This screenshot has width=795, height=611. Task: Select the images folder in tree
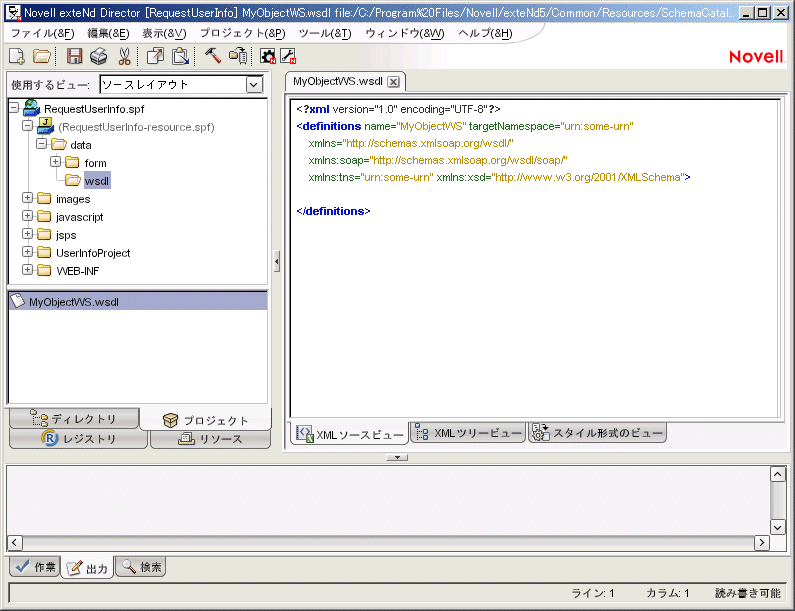click(73, 199)
